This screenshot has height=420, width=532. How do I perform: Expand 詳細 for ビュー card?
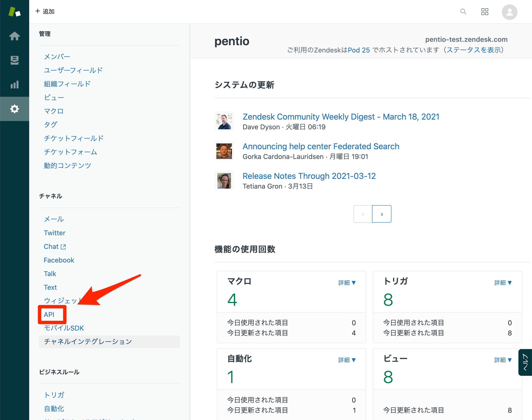click(503, 360)
